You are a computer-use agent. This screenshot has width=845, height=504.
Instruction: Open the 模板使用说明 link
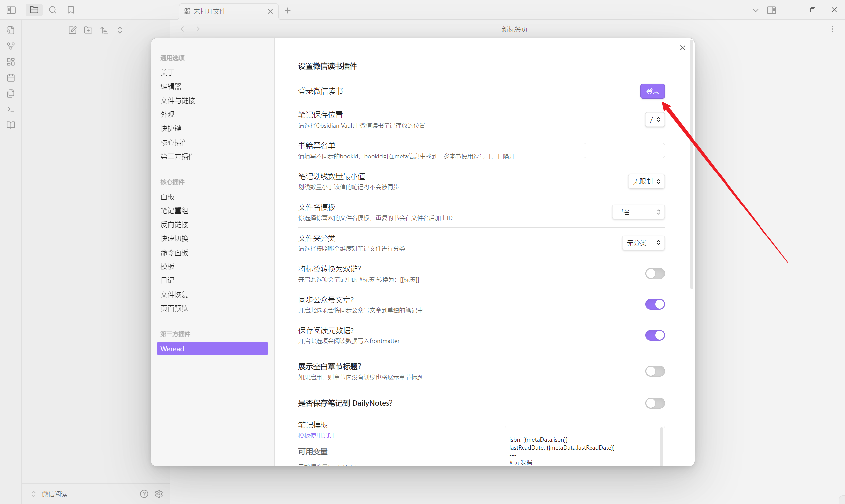pyautogui.click(x=316, y=435)
